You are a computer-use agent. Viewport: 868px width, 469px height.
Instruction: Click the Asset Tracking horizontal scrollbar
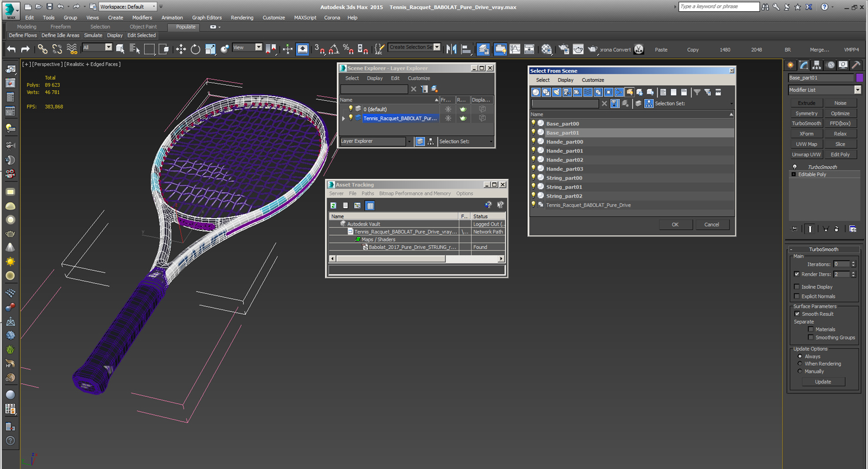click(416, 259)
